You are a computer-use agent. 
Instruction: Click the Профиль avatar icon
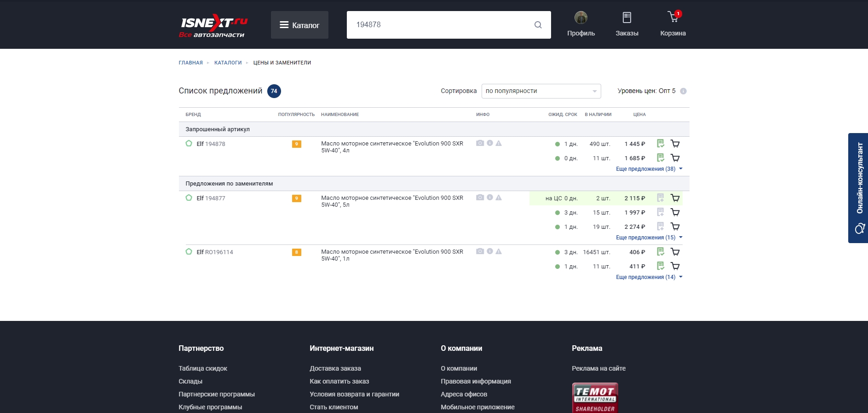(581, 18)
